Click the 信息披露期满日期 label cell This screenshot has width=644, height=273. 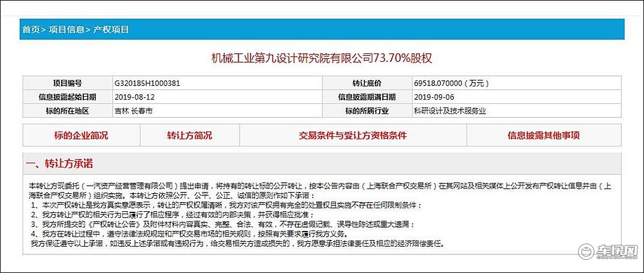367,97
